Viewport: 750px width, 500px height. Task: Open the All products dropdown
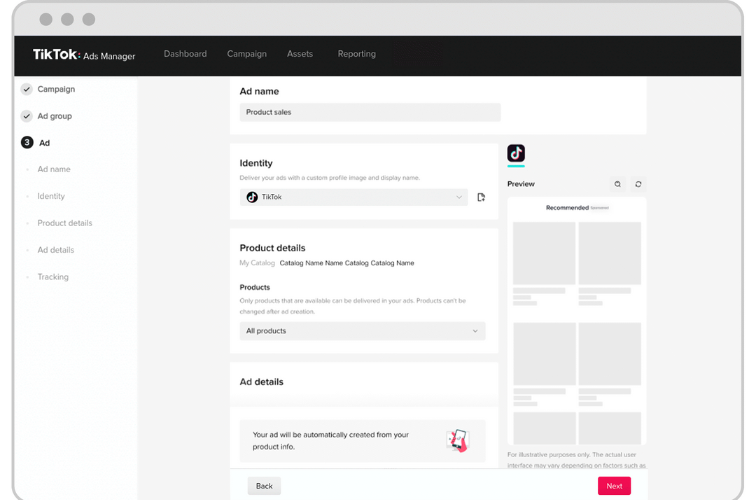point(363,331)
